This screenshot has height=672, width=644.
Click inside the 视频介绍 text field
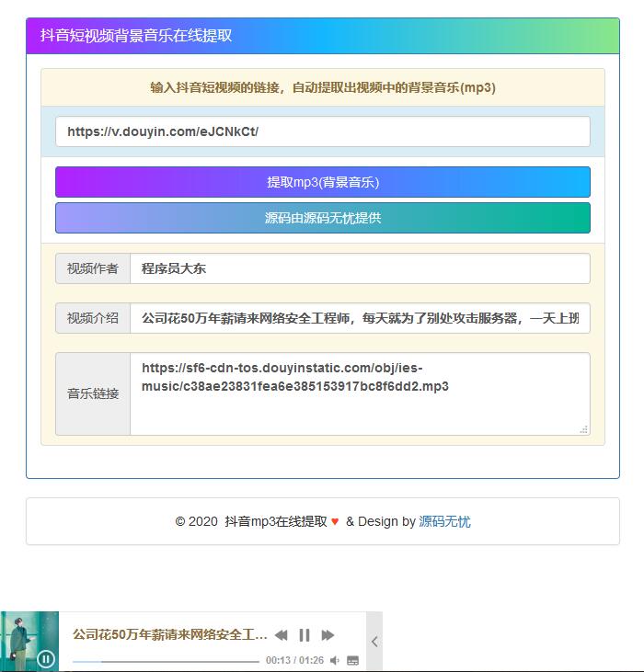[x=359, y=318]
